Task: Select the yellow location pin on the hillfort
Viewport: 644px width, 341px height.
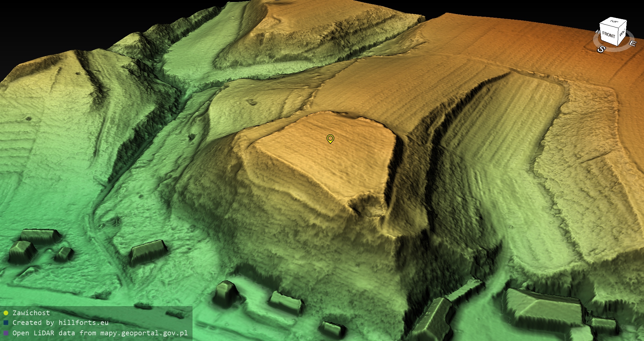Action: point(330,138)
